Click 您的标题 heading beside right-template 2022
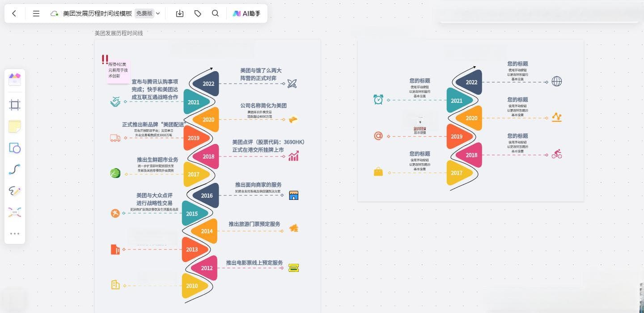This screenshot has width=644, height=313. click(517, 64)
